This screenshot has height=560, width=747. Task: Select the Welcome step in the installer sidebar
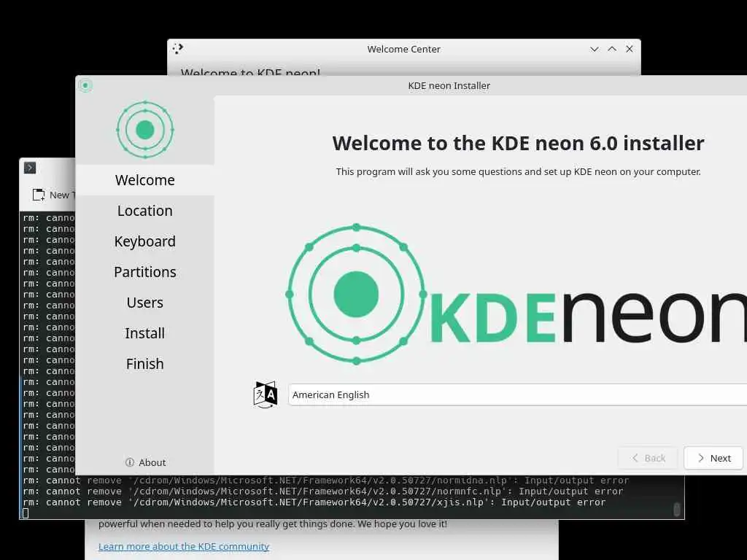point(145,180)
